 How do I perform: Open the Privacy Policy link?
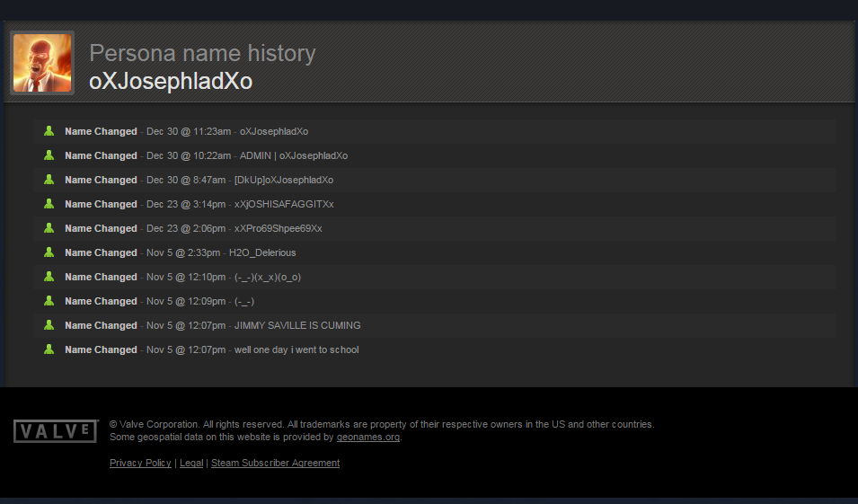[x=140, y=463]
